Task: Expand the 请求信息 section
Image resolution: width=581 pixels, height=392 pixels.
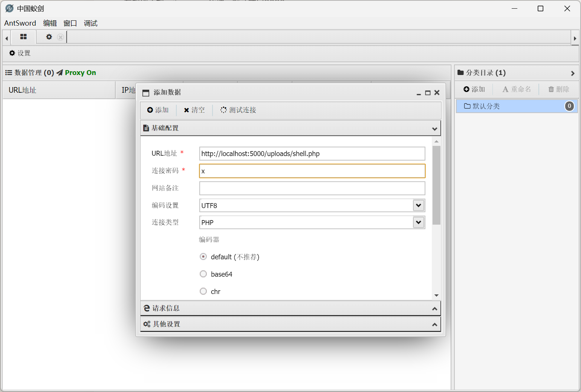Action: point(290,308)
